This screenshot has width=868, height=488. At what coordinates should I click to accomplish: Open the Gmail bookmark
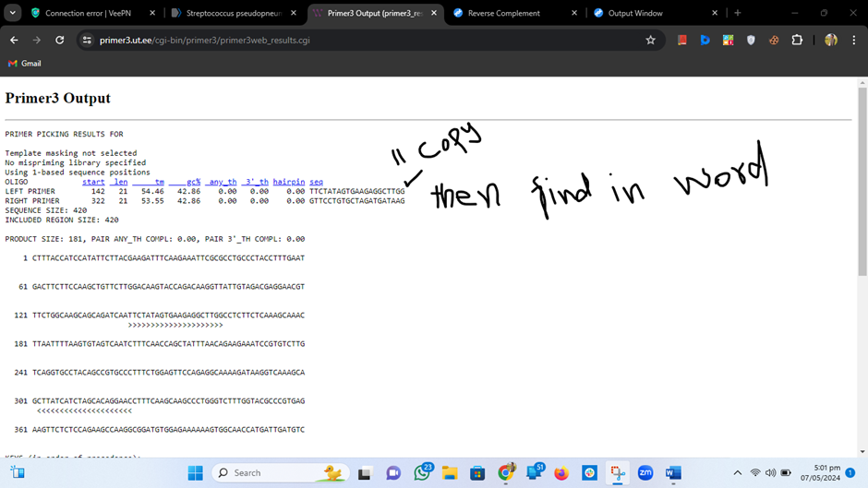(24, 64)
